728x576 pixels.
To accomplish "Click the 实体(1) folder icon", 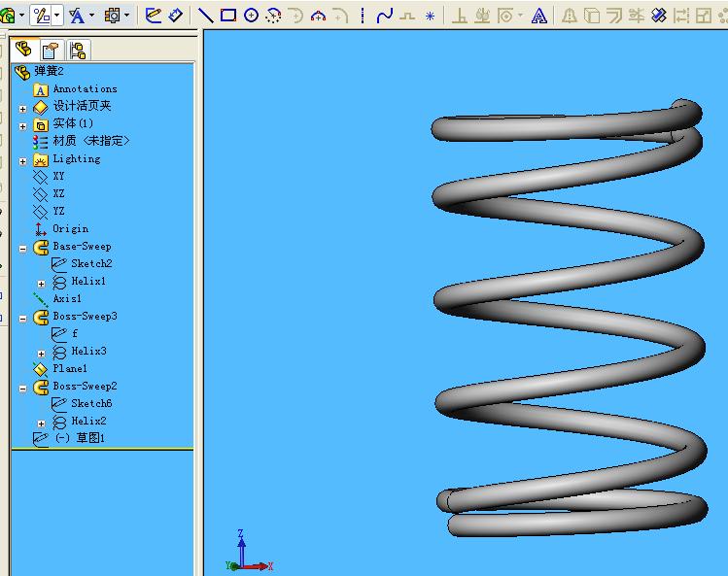I will (x=41, y=125).
